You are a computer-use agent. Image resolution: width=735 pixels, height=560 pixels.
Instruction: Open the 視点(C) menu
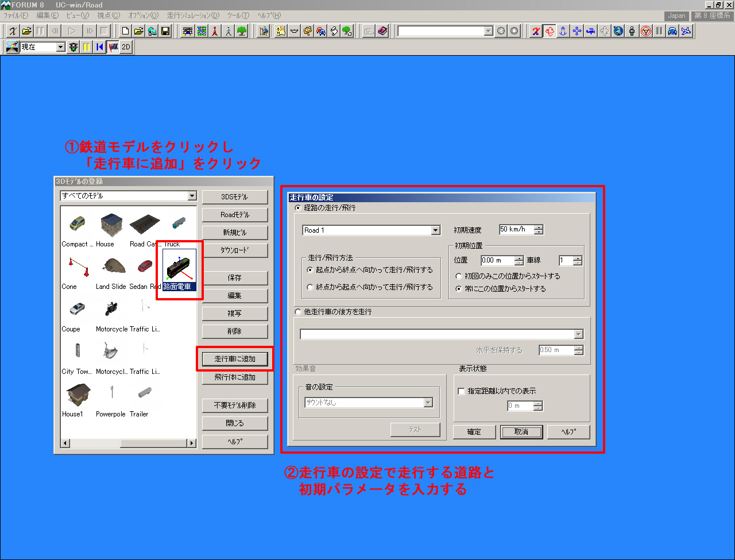[109, 16]
